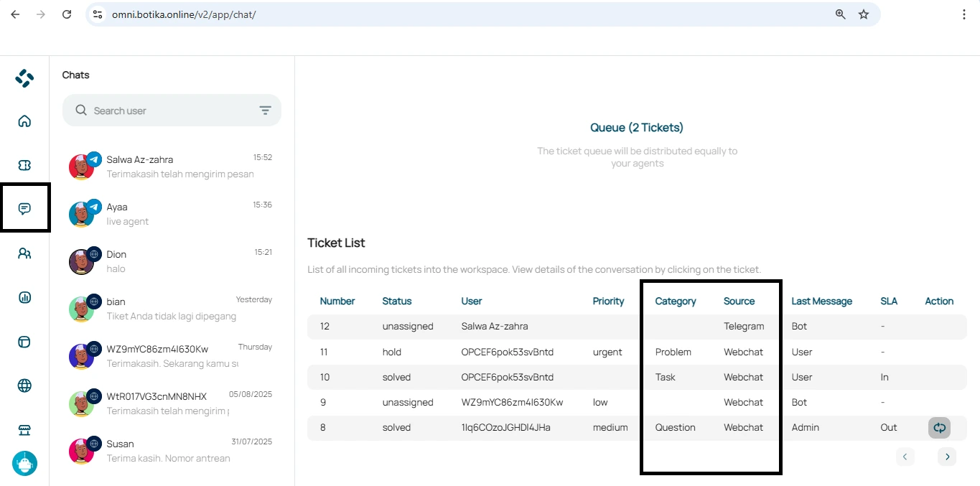Open the chat filter icon

click(x=265, y=111)
